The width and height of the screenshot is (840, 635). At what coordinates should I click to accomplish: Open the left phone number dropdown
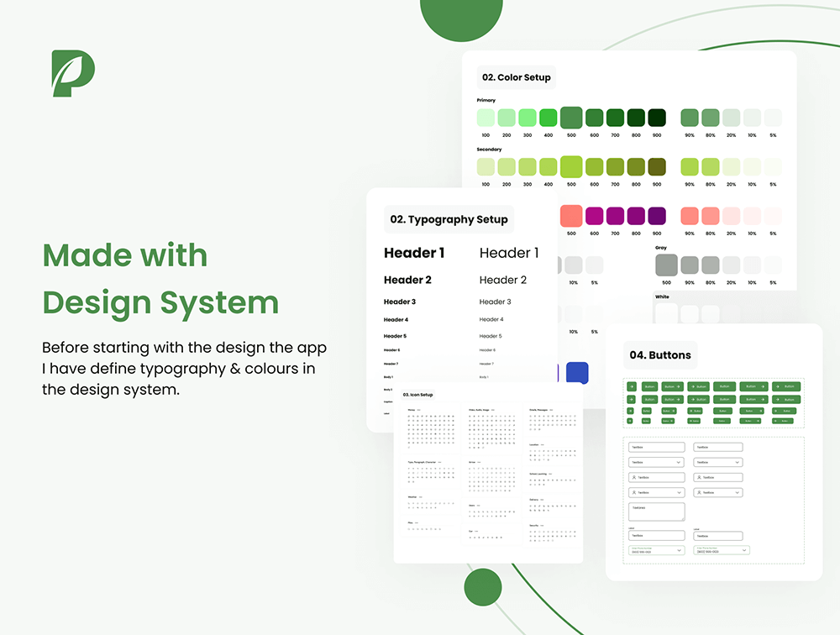[x=678, y=551]
